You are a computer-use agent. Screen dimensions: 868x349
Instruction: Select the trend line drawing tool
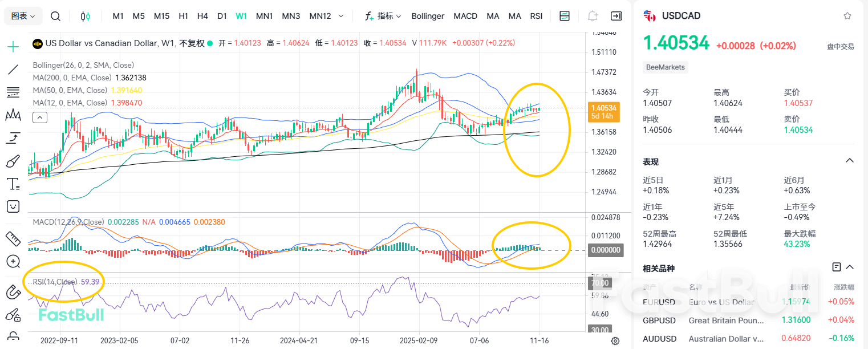tap(13, 70)
